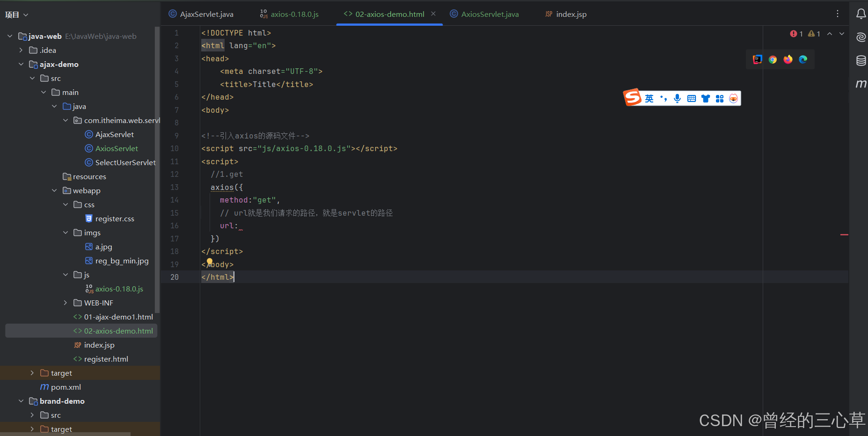Click the Sogou input method logo

point(632,97)
